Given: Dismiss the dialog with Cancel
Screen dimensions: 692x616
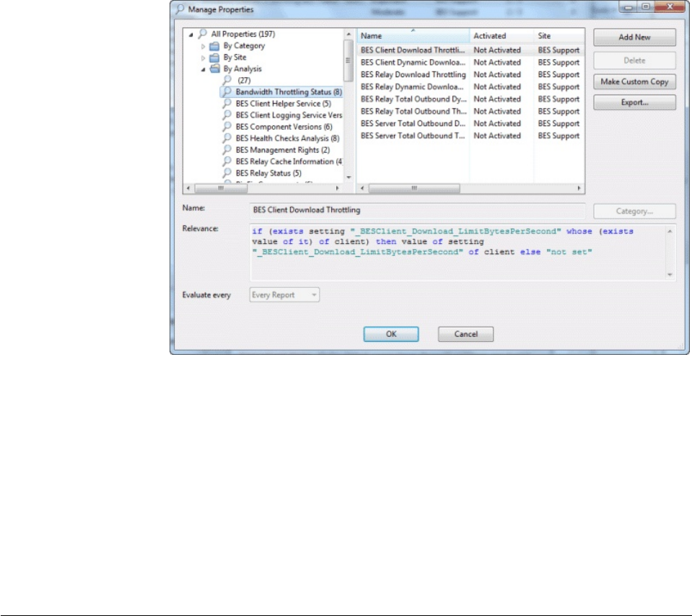Looking at the screenshot, I should pos(465,334).
